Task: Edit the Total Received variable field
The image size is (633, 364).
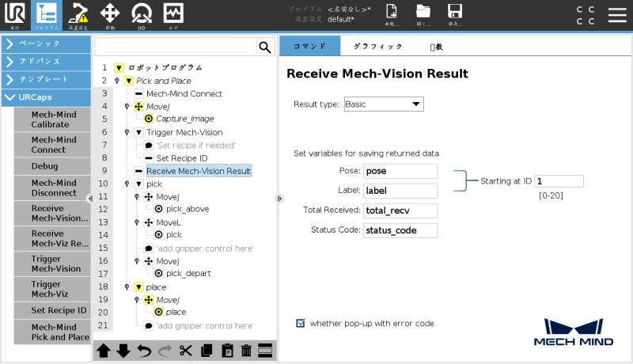Action: [400, 210]
